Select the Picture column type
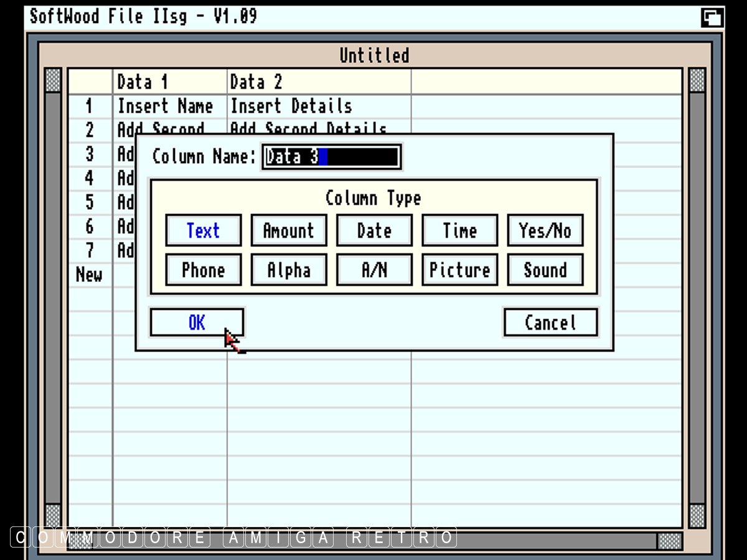The height and width of the screenshot is (560, 747). coord(459,270)
